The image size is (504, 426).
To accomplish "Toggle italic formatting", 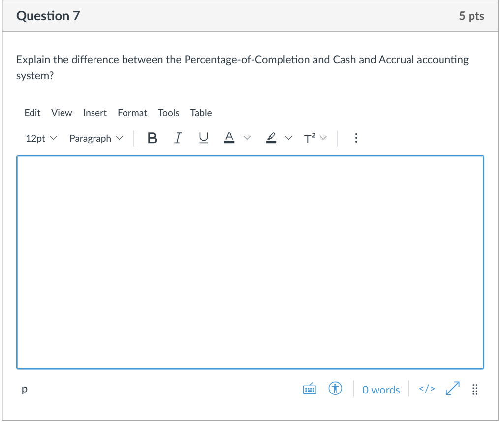I will point(178,138).
